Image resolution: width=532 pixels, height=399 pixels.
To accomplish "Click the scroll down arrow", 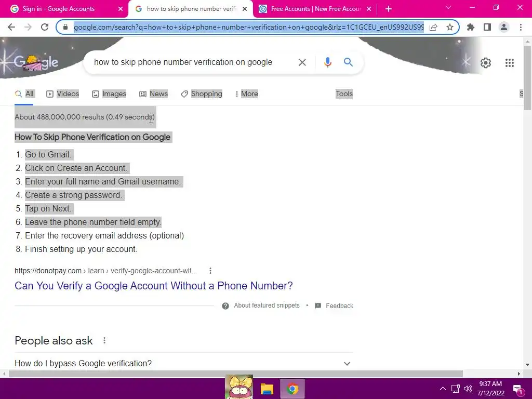I will tap(527, 365).
